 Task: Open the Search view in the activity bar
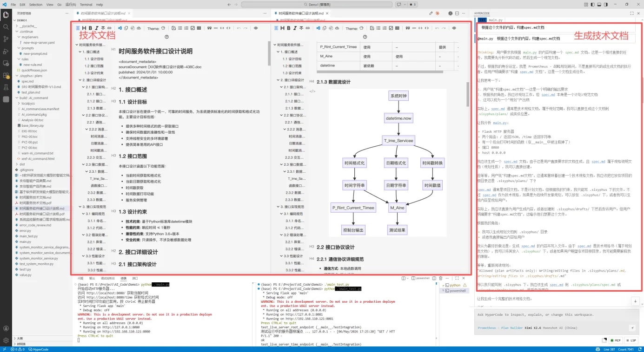[x=6, y=27]
